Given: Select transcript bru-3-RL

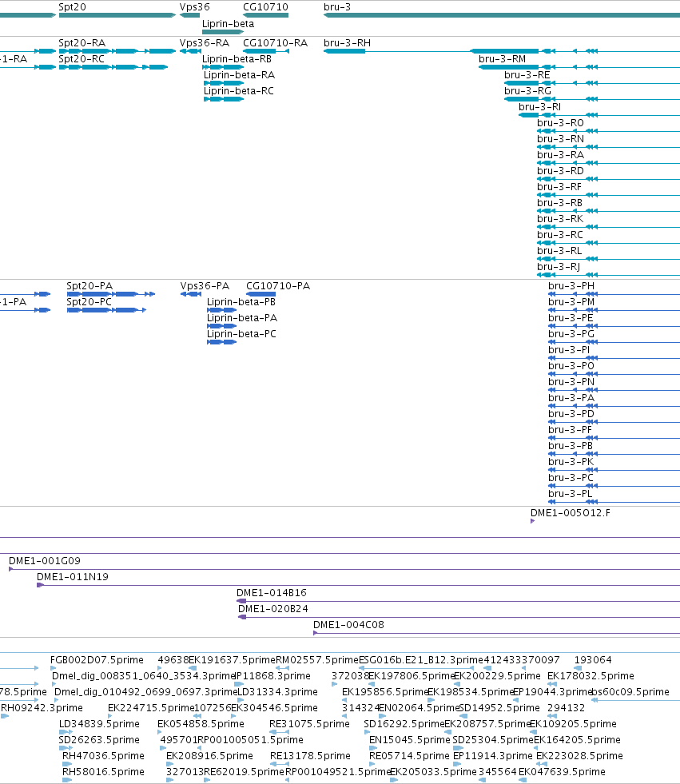Looking at the screenshot, I should (609, 259).
